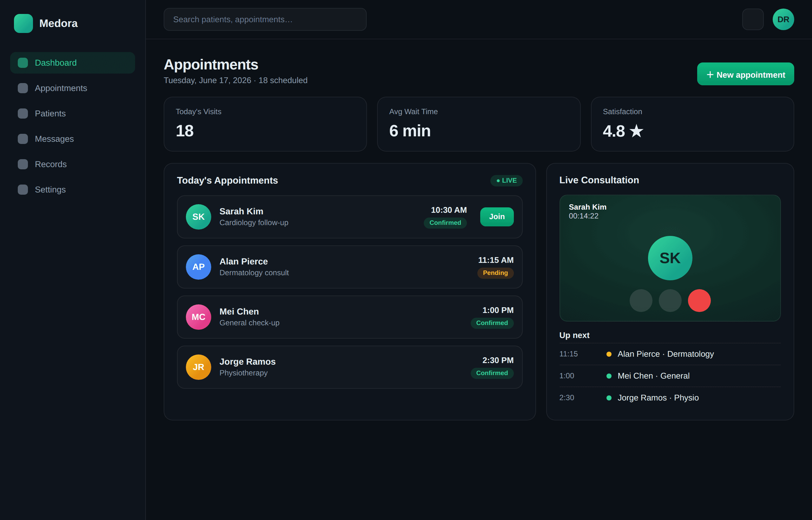Click the Today's Visits card

tap(265, 124)
